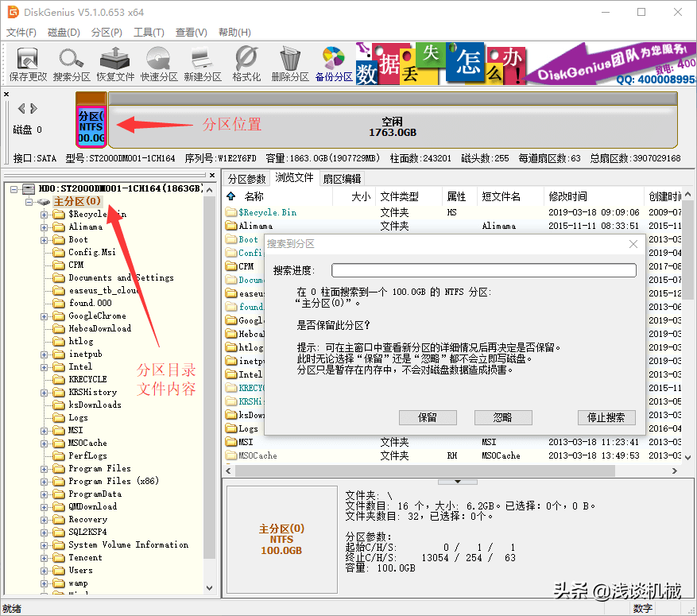
Task: Expand the Alimama folder in the tree
Action: (44, 227)
